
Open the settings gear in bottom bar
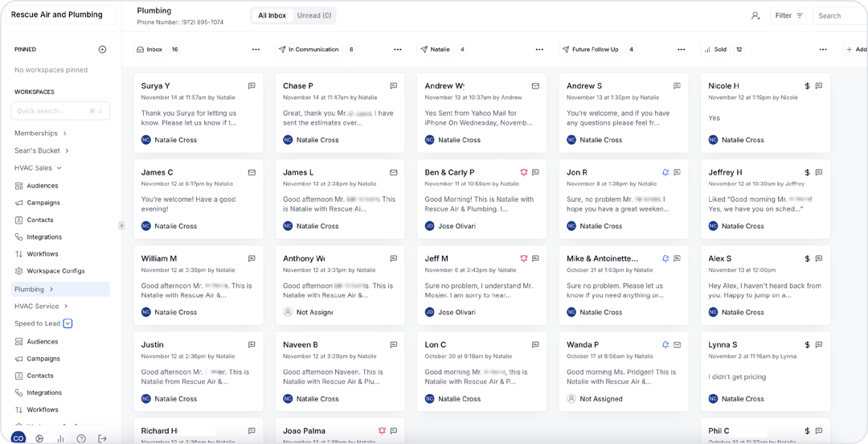pos(39,438)
